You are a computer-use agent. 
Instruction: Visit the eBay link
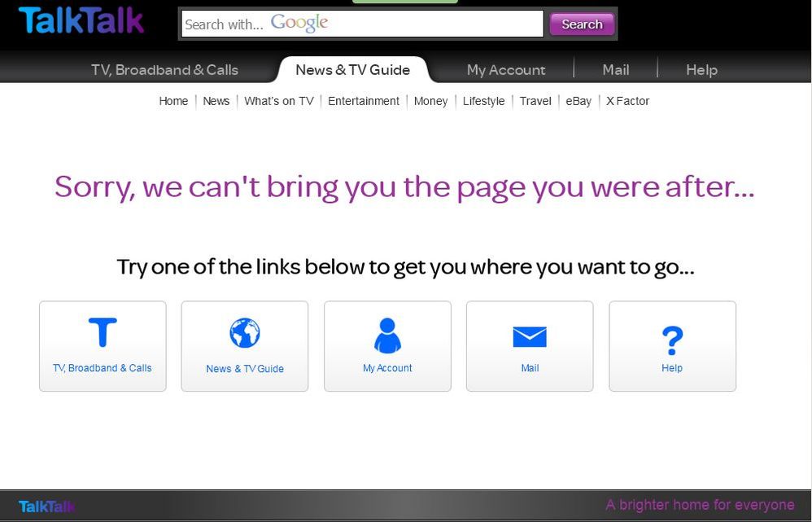(578, 101)
